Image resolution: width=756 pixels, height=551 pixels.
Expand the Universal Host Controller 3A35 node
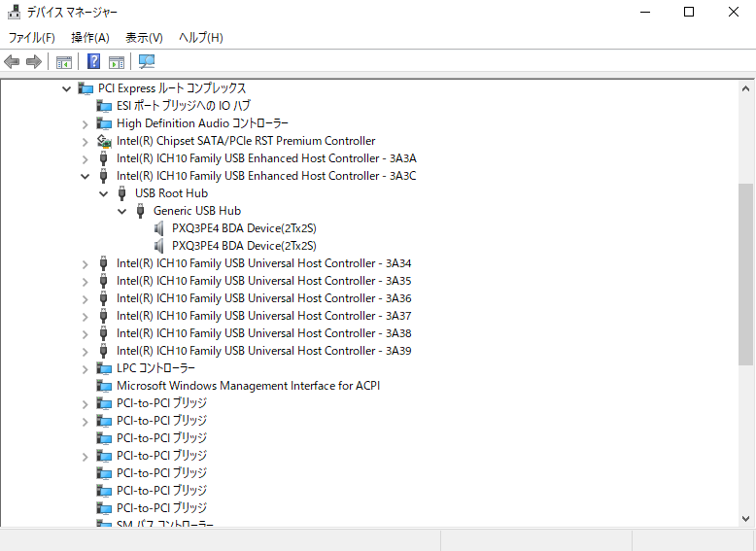[86, 282]
